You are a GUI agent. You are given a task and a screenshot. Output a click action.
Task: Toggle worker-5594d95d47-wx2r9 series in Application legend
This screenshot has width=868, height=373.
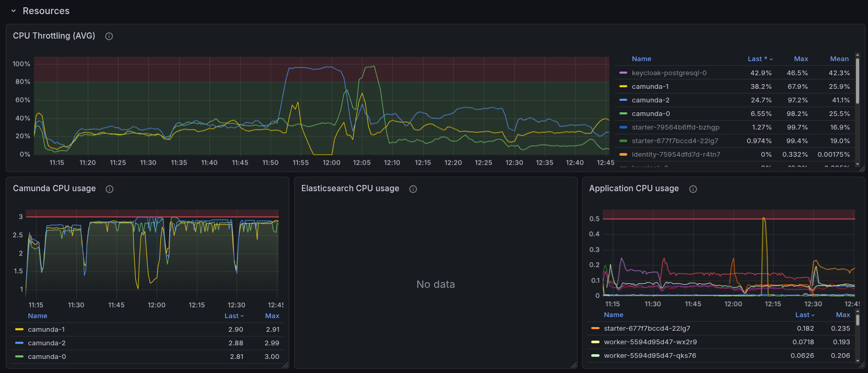650,342
